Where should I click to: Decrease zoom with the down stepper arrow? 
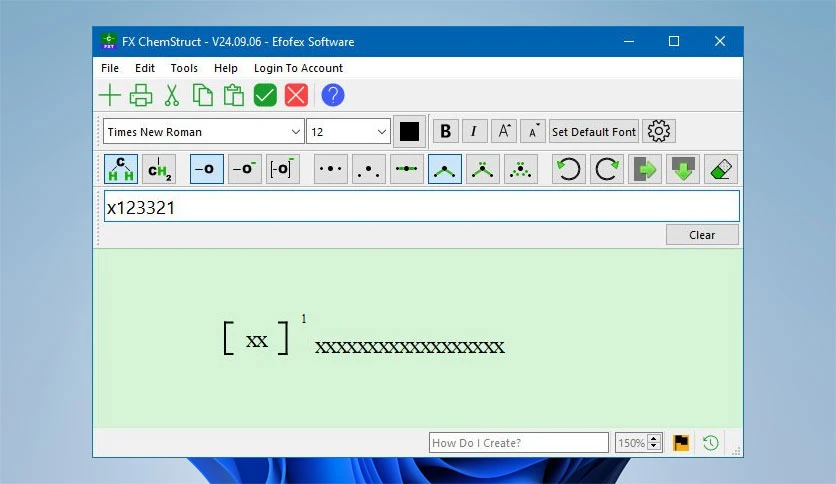tap(654, 447)
